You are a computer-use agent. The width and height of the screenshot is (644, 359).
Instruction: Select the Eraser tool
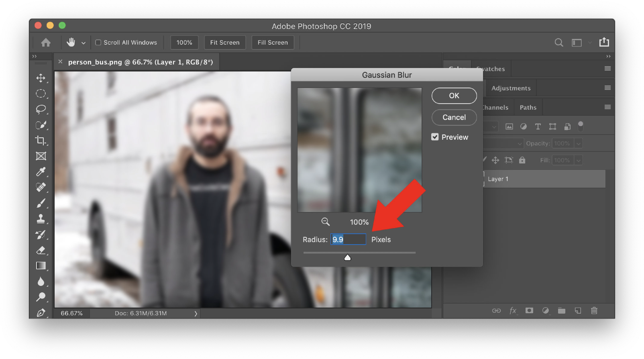point(41,250)
